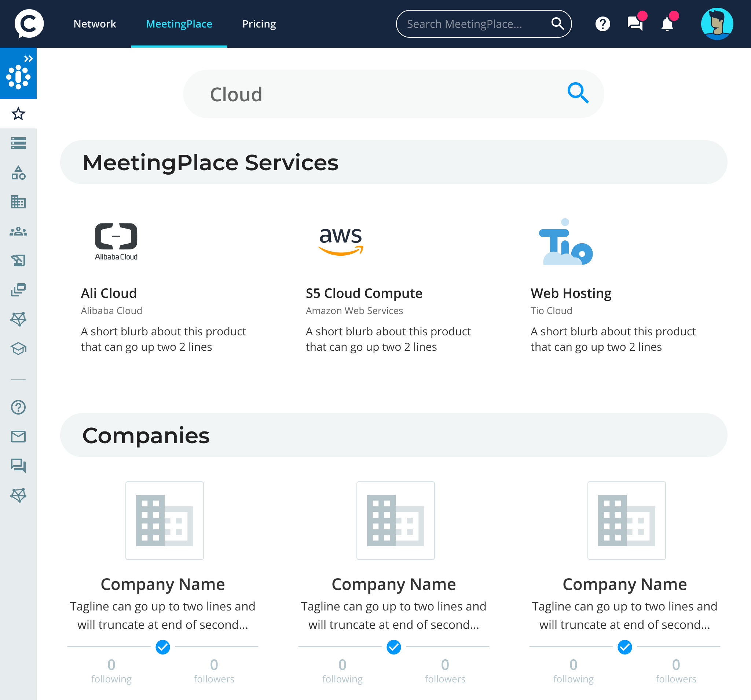Click the Tio Cloud provider name
This screenshot has width=751, height=700.
tap(551, 311)
